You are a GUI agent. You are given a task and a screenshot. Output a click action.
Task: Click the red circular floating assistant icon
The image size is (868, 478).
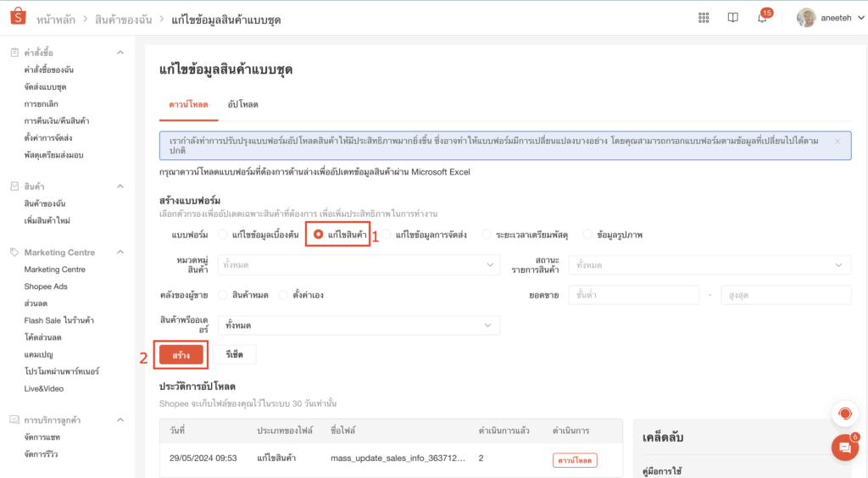coord(845,414)
